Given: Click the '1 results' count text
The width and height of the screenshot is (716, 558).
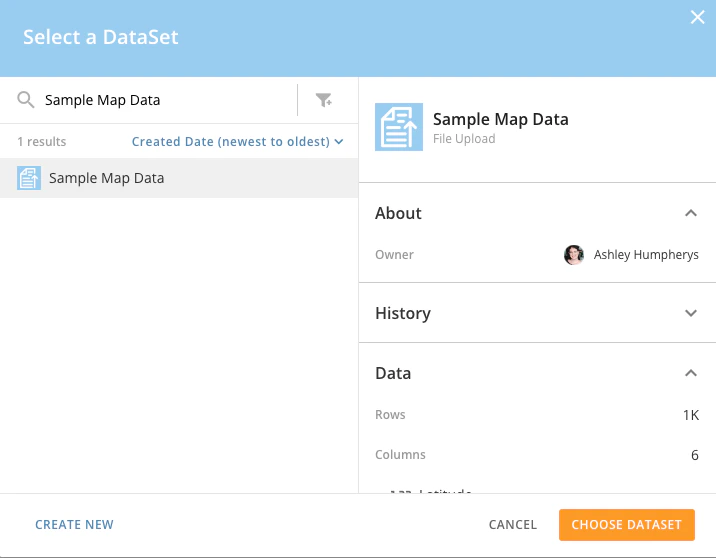Looking at the screenshot, I should pos(42,142).
